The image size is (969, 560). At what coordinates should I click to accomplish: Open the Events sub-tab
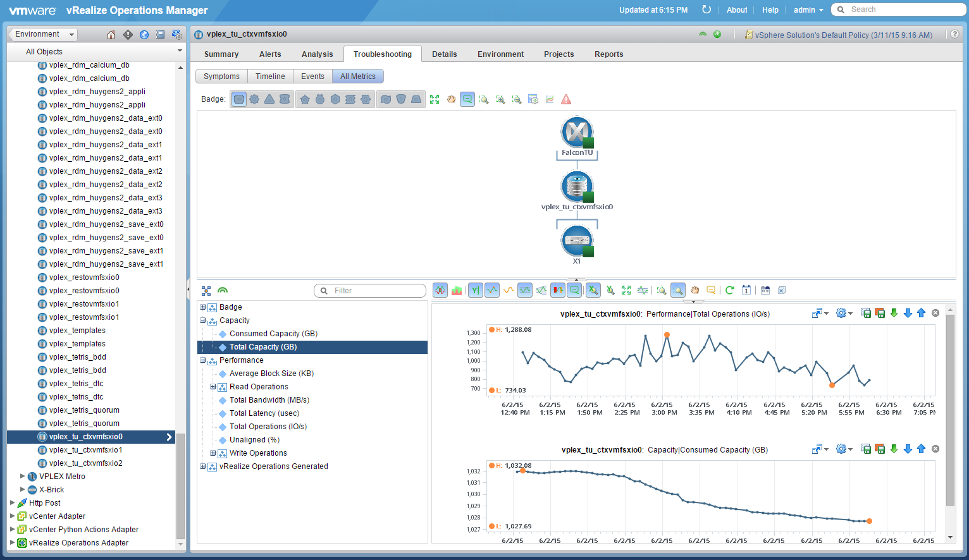312,76
